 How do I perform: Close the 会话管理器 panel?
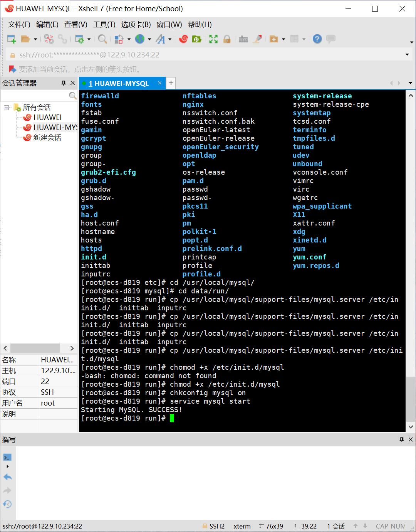pos(72,83)
